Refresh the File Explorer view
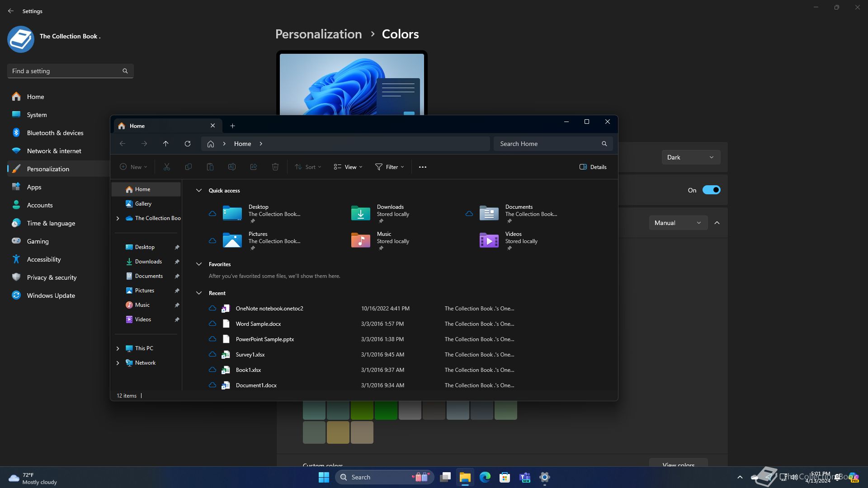868x488 pixels. [x=188, y=144]
